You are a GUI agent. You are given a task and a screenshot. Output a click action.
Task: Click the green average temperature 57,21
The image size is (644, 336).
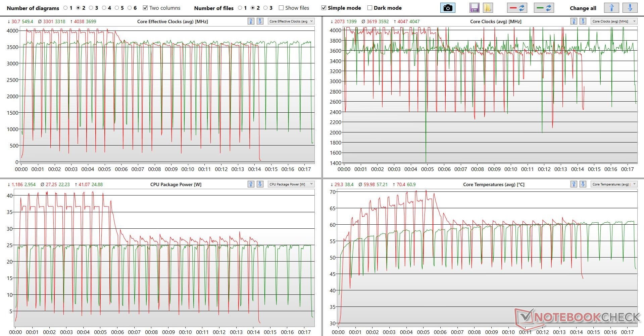click(x=382, y=184)
